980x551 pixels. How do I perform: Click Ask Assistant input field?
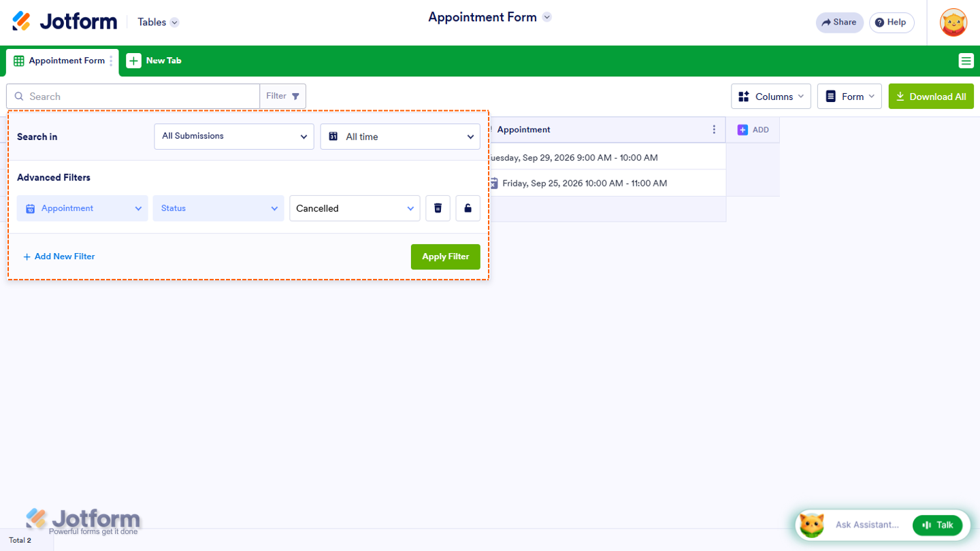click(x=868, y=524)
